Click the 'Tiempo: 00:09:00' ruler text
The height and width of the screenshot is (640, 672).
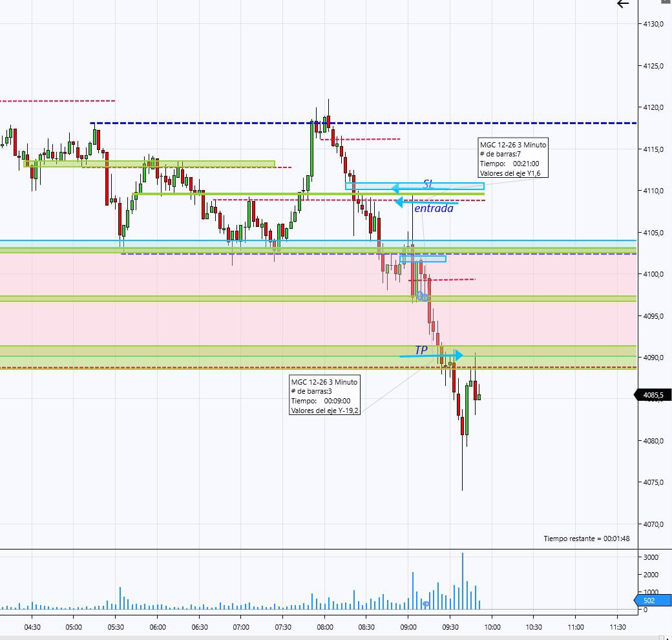320,401
